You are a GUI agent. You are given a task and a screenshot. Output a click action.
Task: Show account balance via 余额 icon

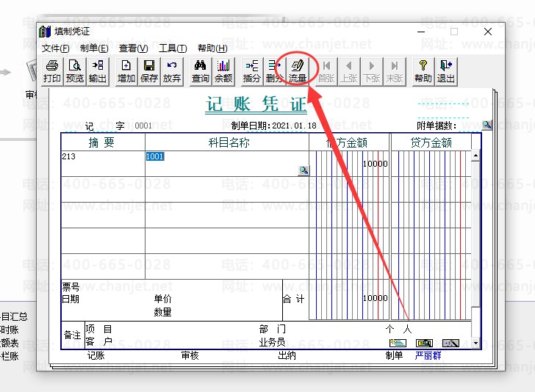pyautogui.click(x=223, y=71)
